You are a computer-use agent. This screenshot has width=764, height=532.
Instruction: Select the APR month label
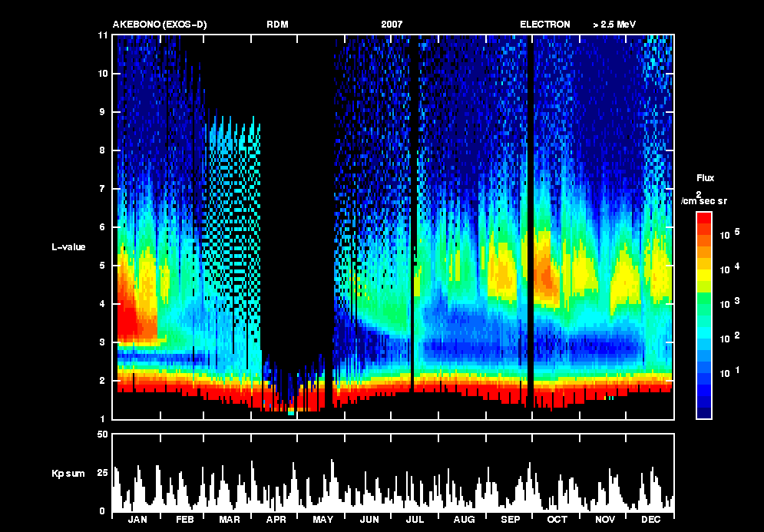coord(276,520)
